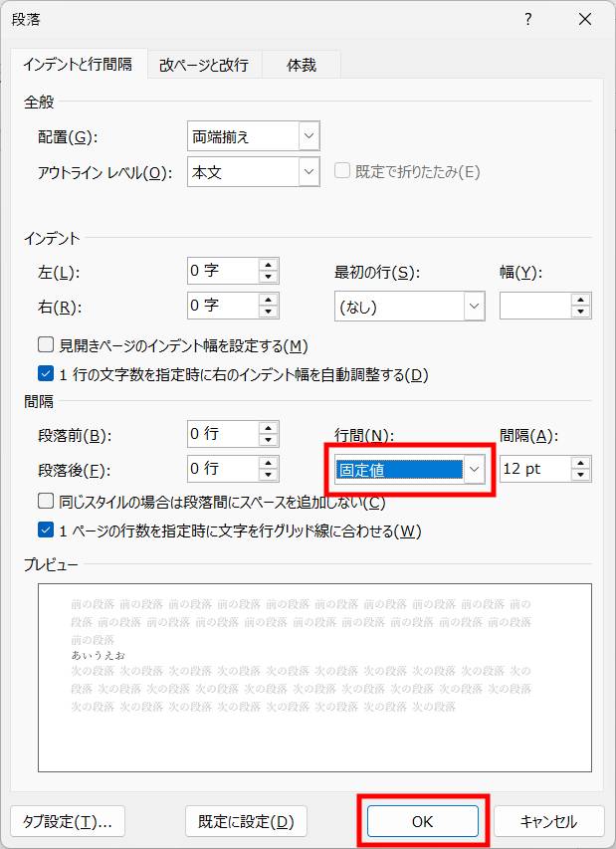Decrease 段落後 spacing with down arrow
This screenshot has height=849, width=616.
(x=268, y=476)
